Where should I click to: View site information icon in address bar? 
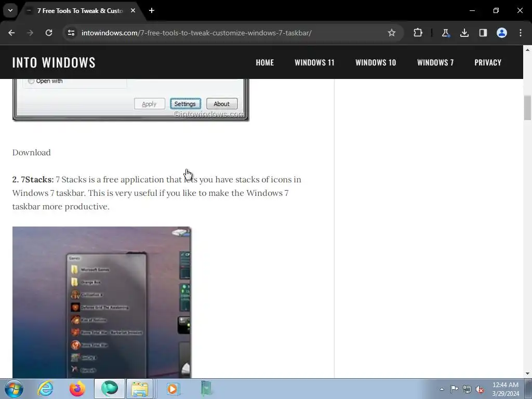point(71,33)
